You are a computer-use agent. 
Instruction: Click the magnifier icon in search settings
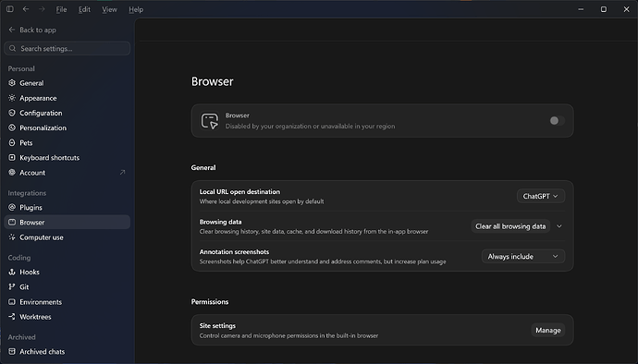13,48
